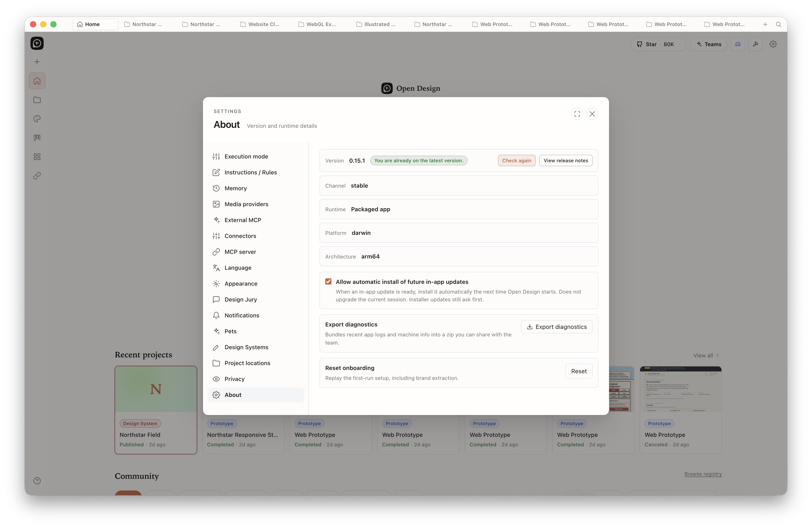
Task: Open the Home icon in left sidebar
Action: point(37,81)
